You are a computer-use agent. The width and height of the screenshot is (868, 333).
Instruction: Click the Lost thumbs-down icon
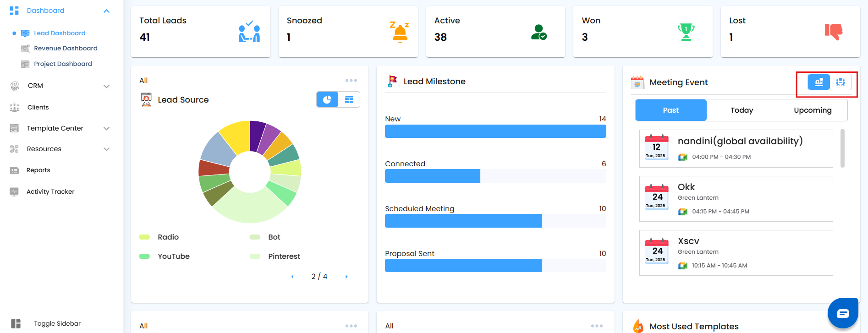point(834,32)
